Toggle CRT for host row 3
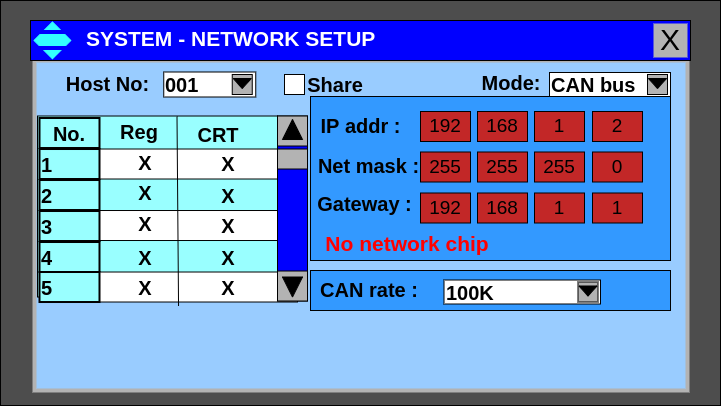The width and height of the screenshot is (721, 406). pos(227,226)
